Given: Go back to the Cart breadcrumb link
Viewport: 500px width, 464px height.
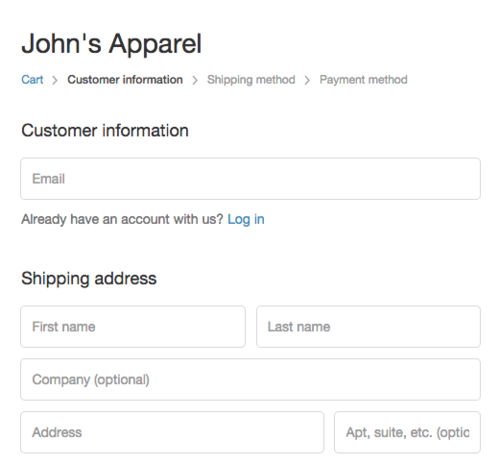Looking at the screenshot, I should 32,80.
